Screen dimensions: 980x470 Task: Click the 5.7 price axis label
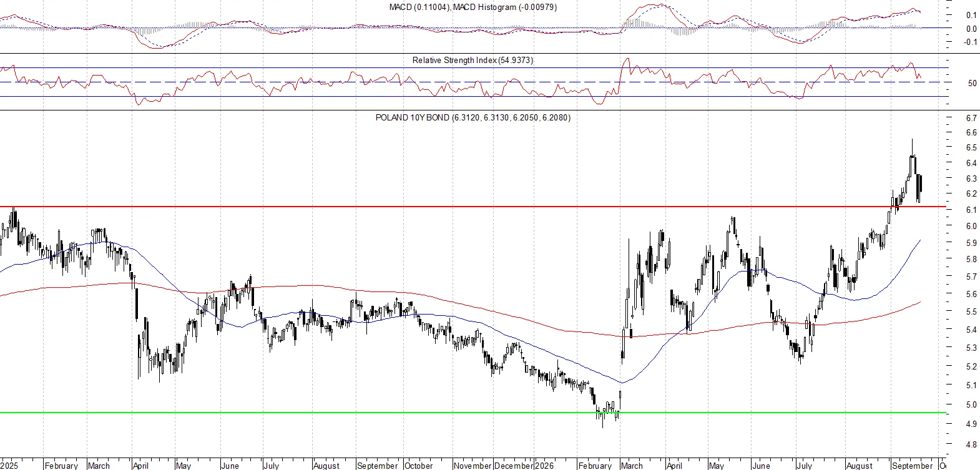(971, 277)
